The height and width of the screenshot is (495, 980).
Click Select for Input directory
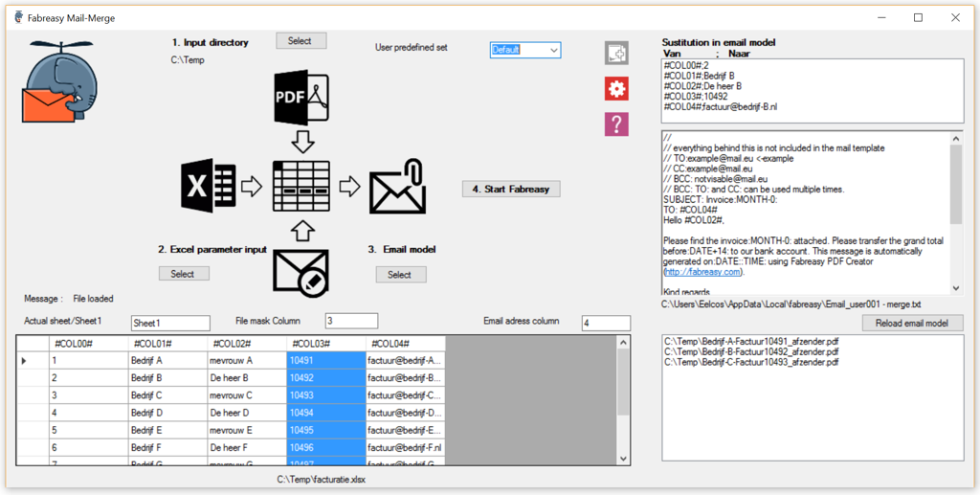tap(301, 41)
